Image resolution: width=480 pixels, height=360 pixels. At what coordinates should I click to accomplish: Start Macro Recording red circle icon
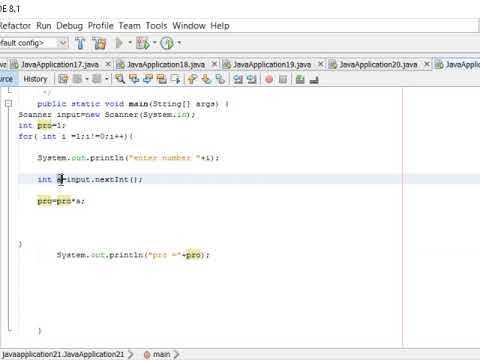coord(269,79)
